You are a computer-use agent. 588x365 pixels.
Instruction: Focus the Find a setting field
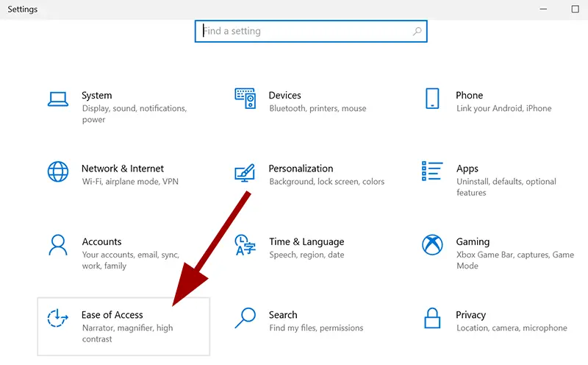click(311, 31)
